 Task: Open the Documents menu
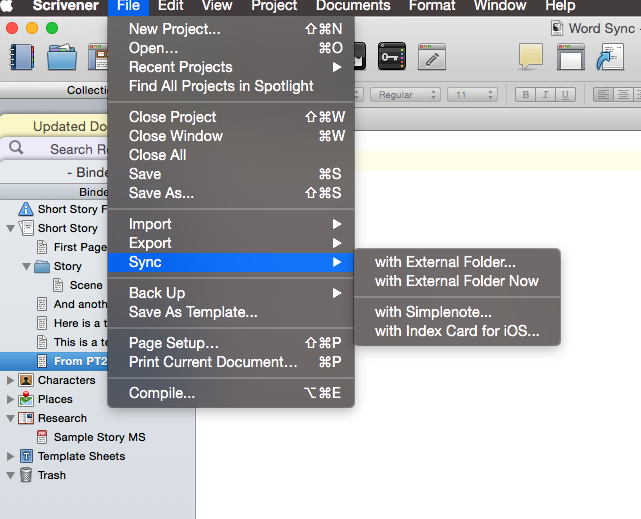click(353, 7)
